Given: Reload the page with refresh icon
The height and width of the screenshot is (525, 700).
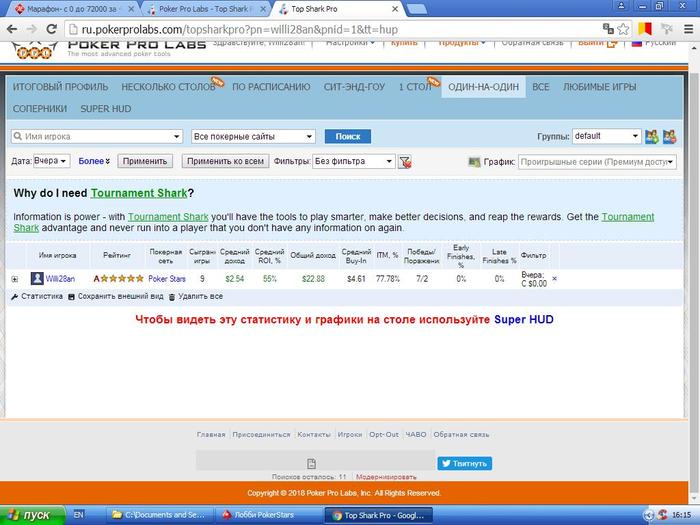Looking at the screenshot, I should click(x=51, y=29).
